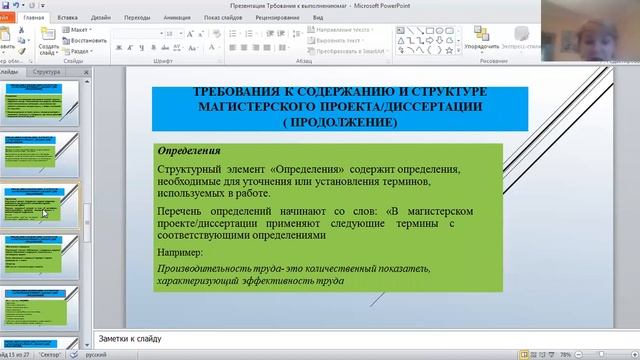The image size is (640, 360).
Task: Toggle bold (Ж) formatting
Action: pyautogui.click(x=119, y=48)
